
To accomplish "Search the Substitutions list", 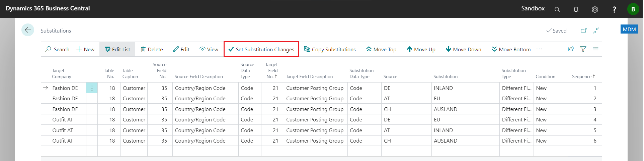I will tap(57, 49).
